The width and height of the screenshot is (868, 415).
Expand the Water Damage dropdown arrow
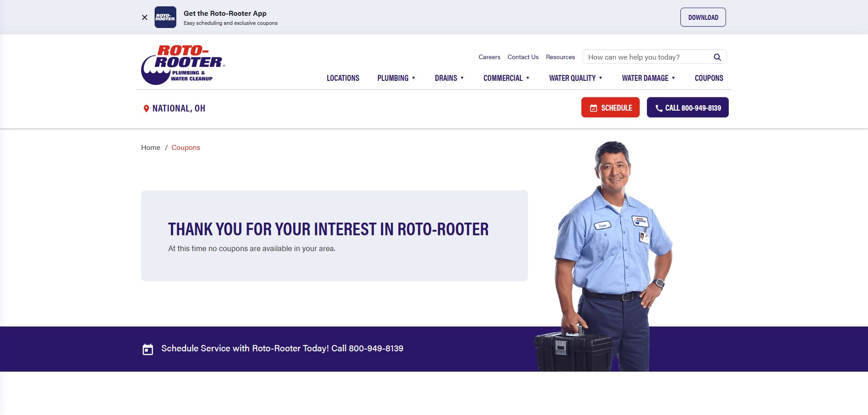[673, 78]
